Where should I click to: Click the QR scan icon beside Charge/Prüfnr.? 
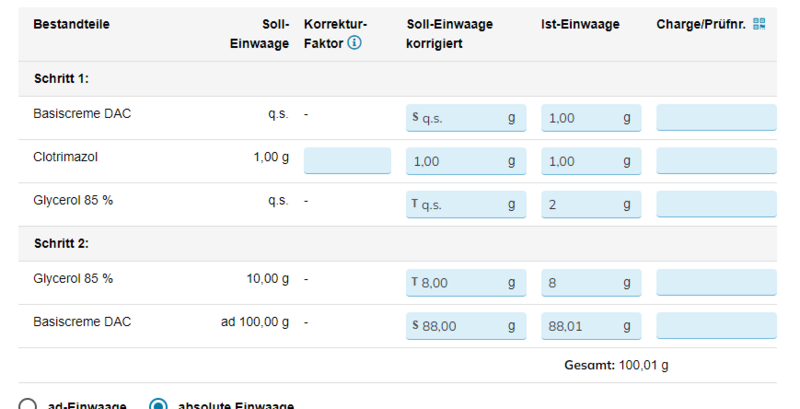pos(759,24)
